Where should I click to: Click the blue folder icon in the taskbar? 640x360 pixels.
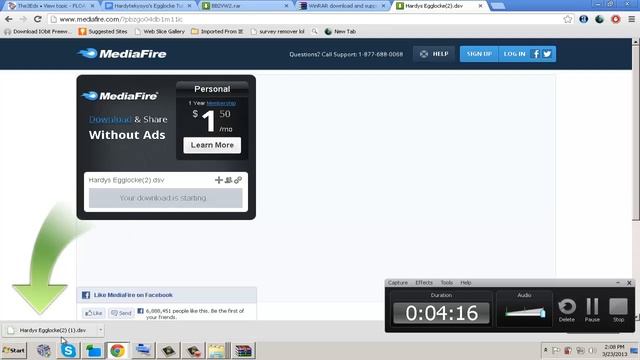tap(93, 350)
